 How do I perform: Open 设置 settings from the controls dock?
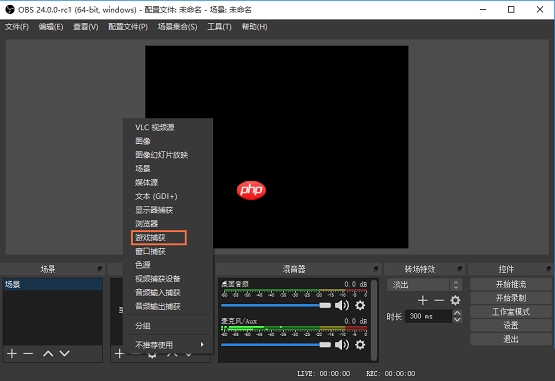[510, 325]
